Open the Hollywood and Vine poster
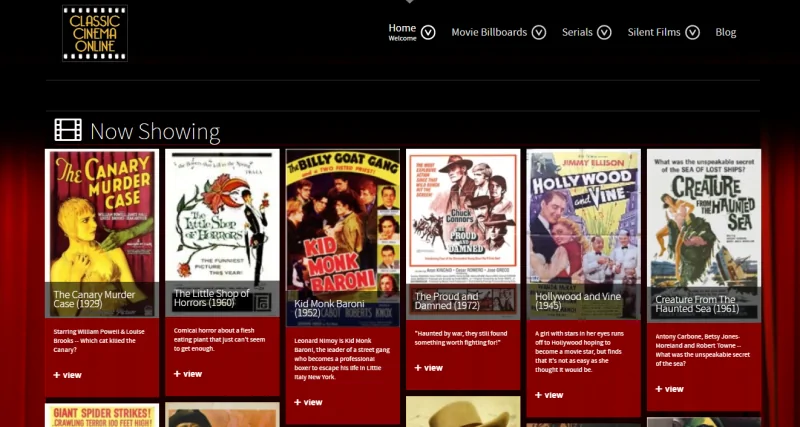The height and width of the screenshot is (427, 800). point(584,234)
